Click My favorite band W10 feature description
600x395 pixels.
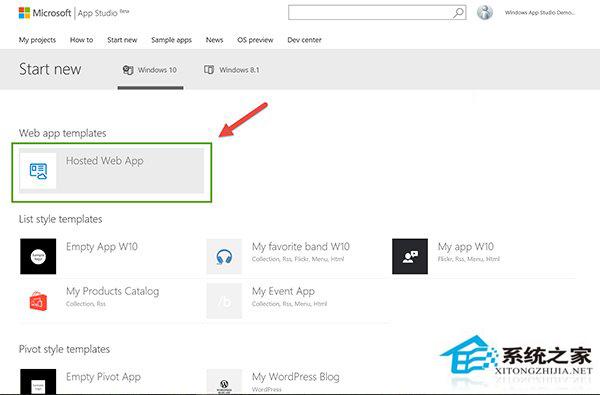pos(298,259)
